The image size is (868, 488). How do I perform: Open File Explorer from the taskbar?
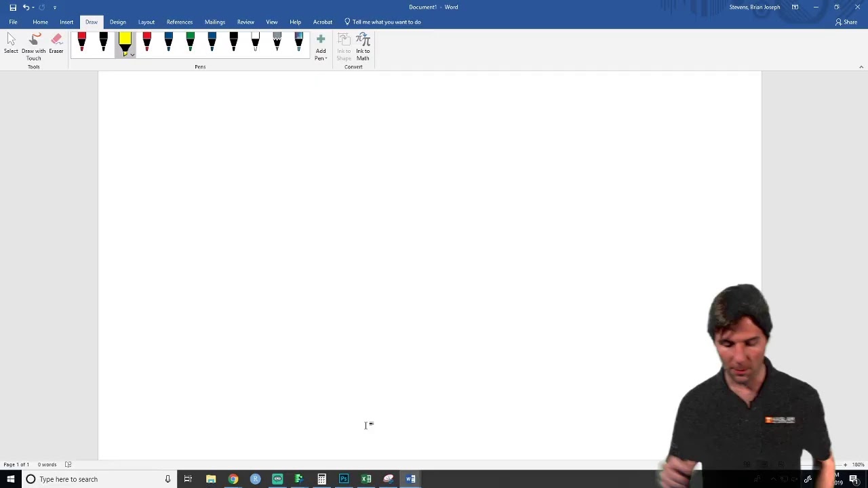pyautogui.click(x=211, y=479)
